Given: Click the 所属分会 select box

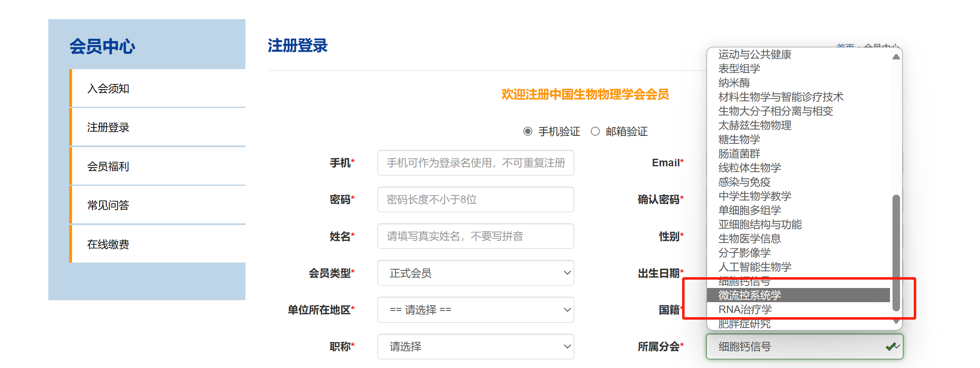Looking at the screenshot, I should [x=804, y=346].
